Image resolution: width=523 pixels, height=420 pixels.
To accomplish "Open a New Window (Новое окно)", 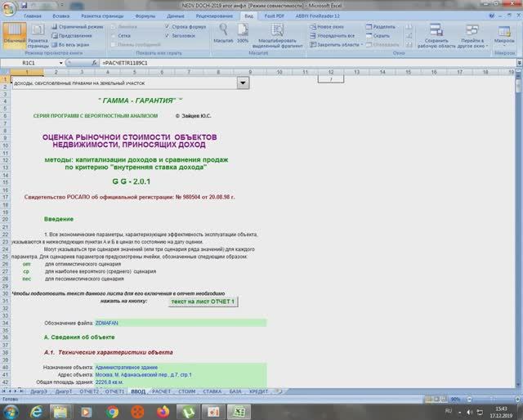I will [327, 26].
